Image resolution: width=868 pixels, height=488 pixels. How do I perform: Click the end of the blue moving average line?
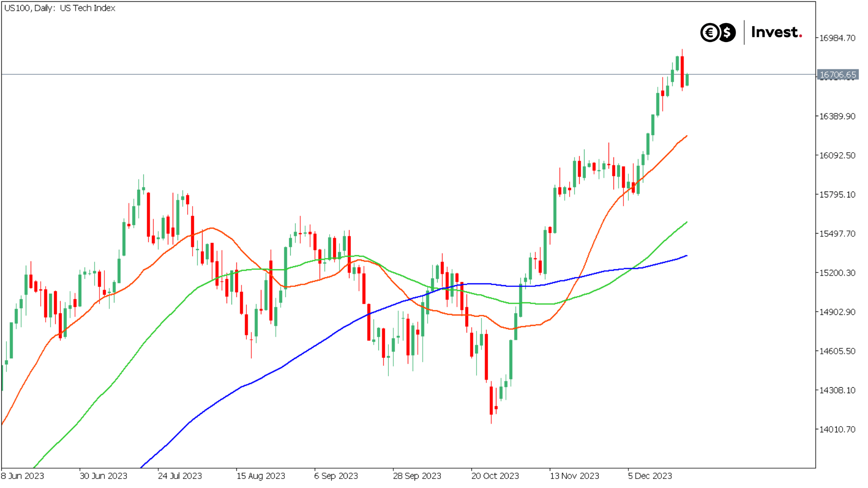(687, 256)
